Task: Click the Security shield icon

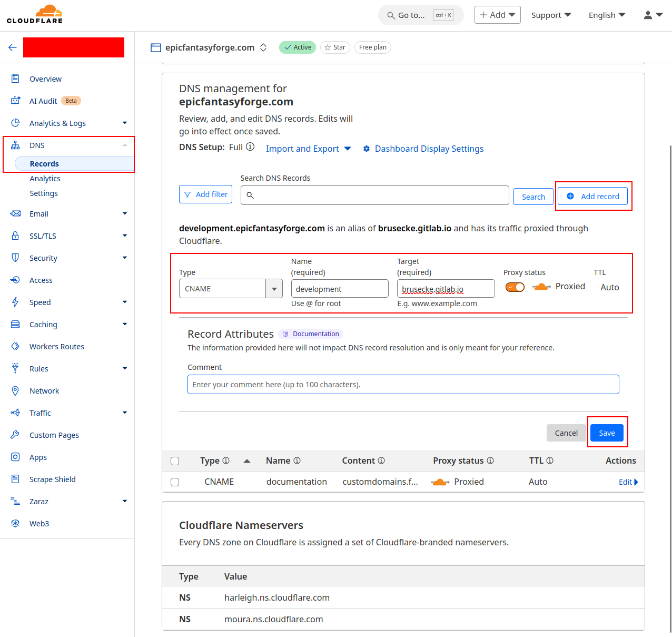Action: click(15, 258)
